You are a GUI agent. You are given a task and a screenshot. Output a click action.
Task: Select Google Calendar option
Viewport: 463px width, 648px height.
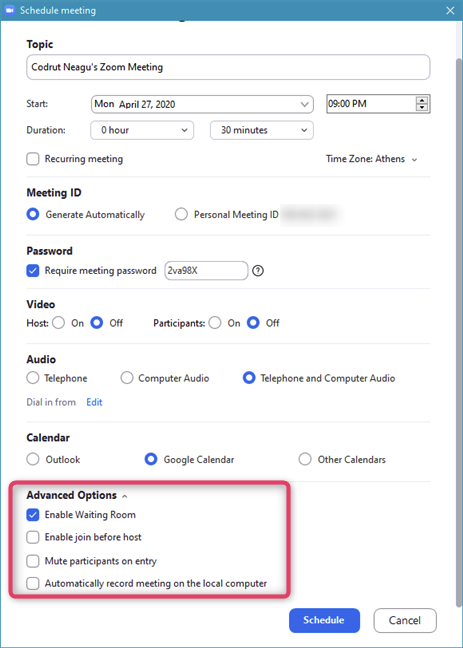(151, 459)
